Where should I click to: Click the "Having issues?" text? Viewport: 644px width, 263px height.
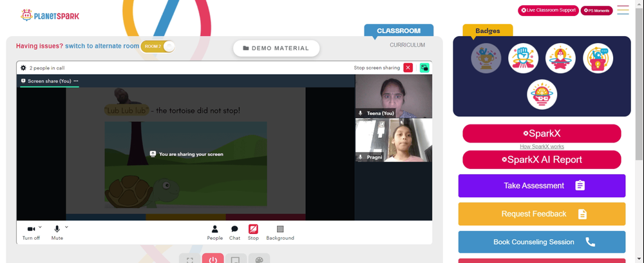click(x=39, y=46)
